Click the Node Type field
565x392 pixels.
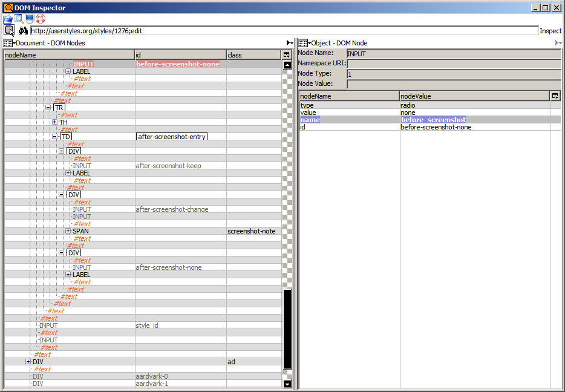tap(454, 74)
